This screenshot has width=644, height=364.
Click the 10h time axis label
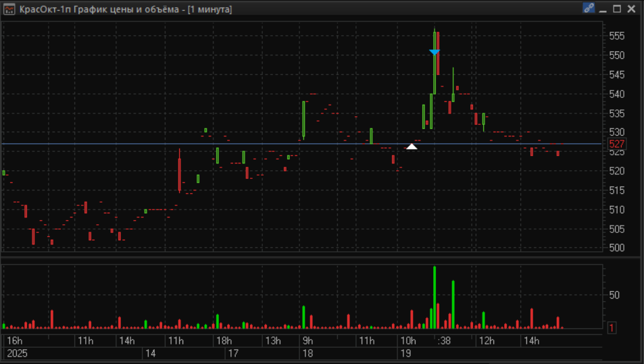(x=408, y=341)
